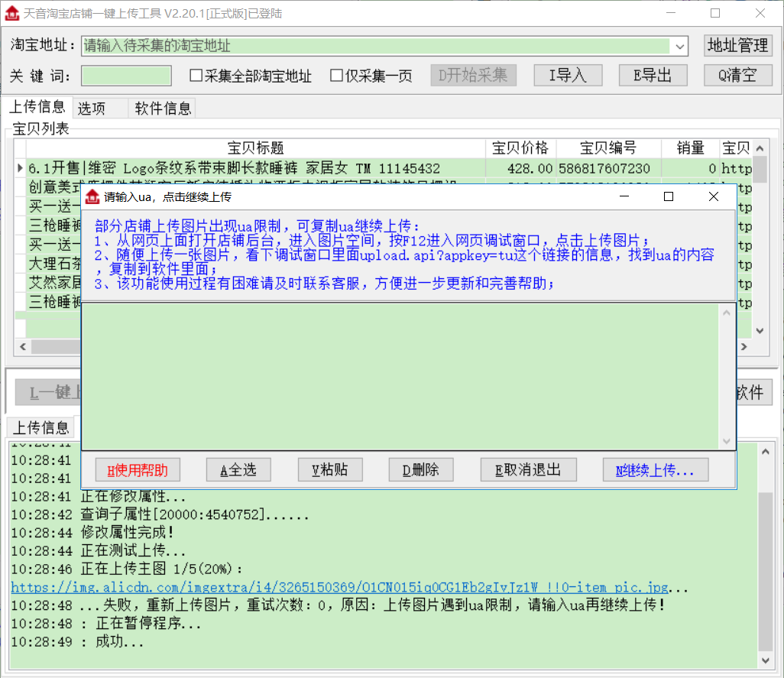
Task: Click the app icon in main title bar
Action: coord(11,13)
